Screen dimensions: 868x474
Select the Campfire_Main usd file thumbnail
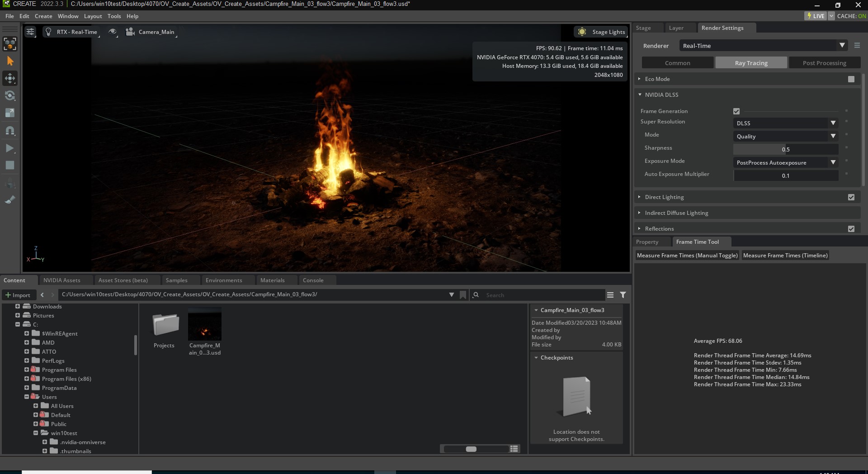coord(205,324)
